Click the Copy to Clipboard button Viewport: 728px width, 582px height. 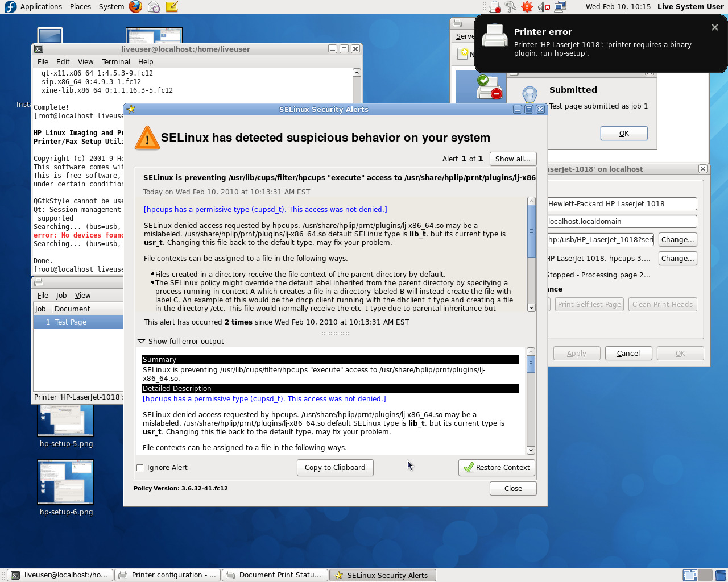[x=335, y=468]
